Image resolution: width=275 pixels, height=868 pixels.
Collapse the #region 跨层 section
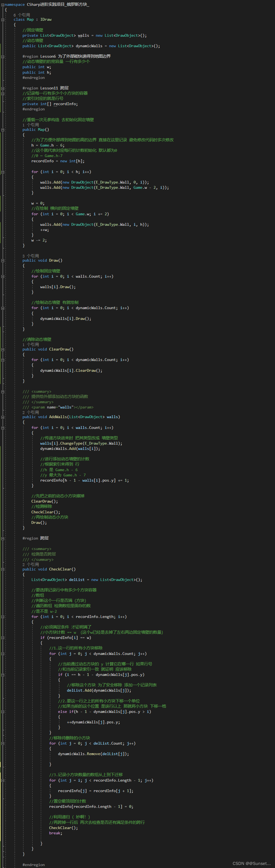click(x=3, y=538)
